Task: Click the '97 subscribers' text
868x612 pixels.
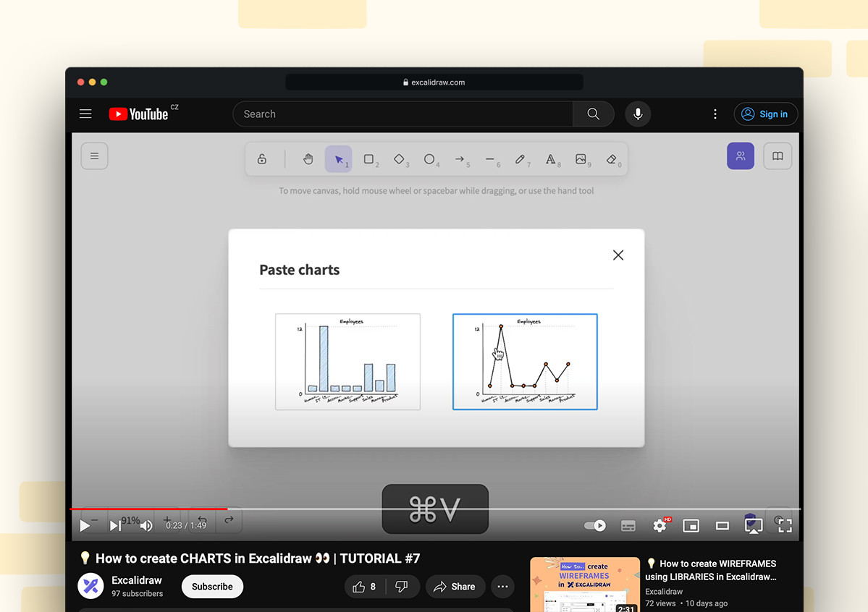Action: click(138, 594)
